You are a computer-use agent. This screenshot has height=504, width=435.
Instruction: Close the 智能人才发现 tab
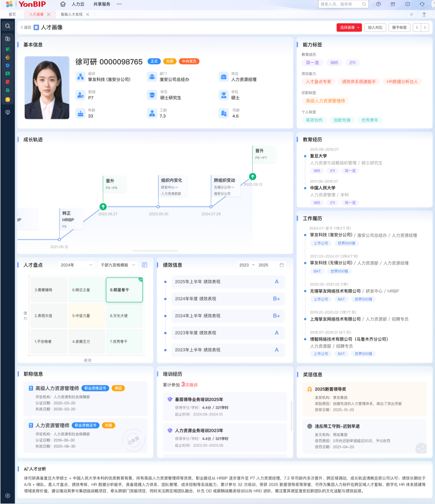tap(87, 14)
